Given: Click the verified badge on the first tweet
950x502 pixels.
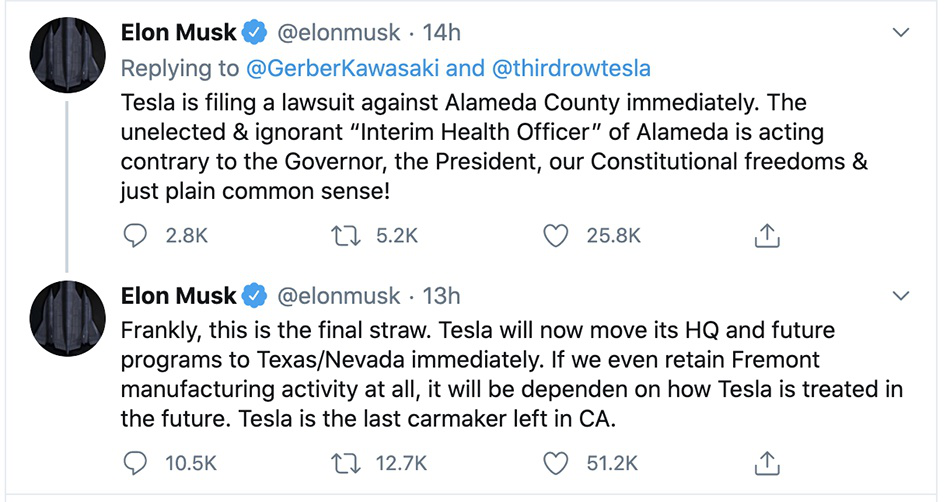Looking at the screenshot, I should (255, 33).
